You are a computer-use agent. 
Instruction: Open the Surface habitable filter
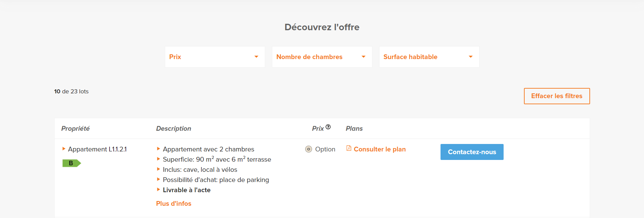tap(429, 57)
